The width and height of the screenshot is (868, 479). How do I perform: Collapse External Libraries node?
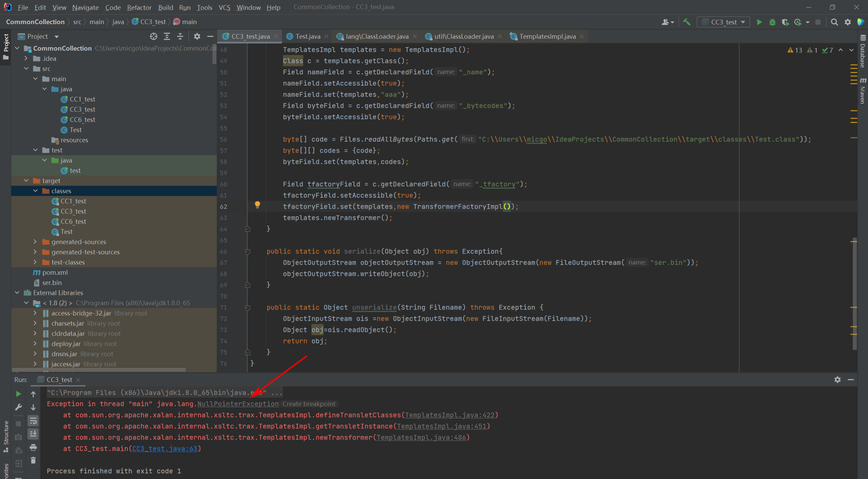tap(17, 293)
